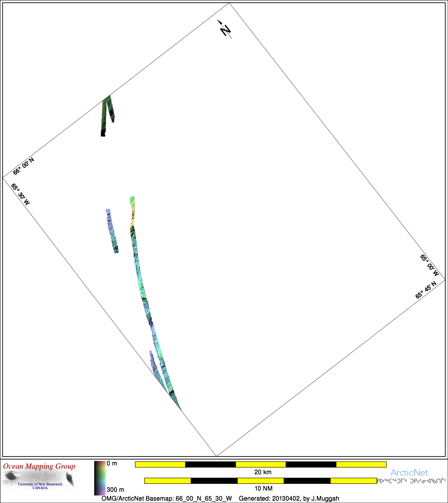
Task: Click the University of New Brunswick text
Action: coord(40,484)
